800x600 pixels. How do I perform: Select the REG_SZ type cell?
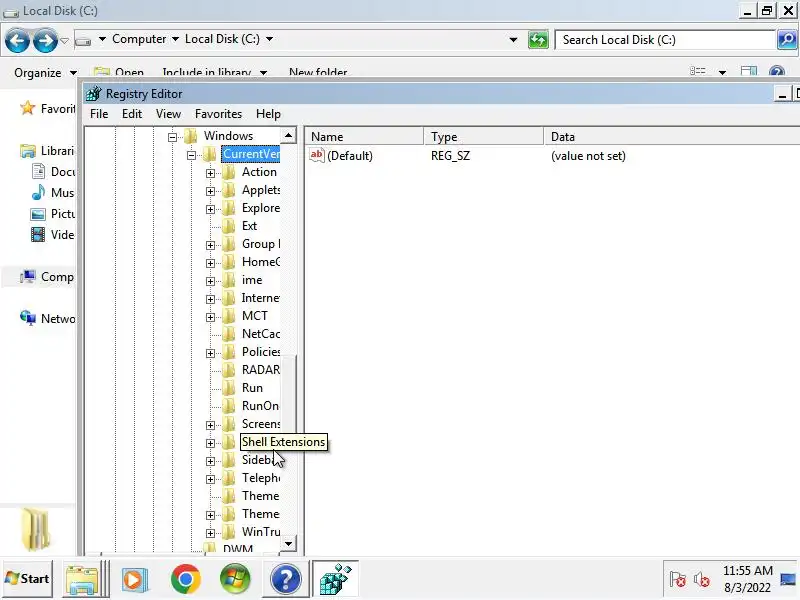coord(450,156)
